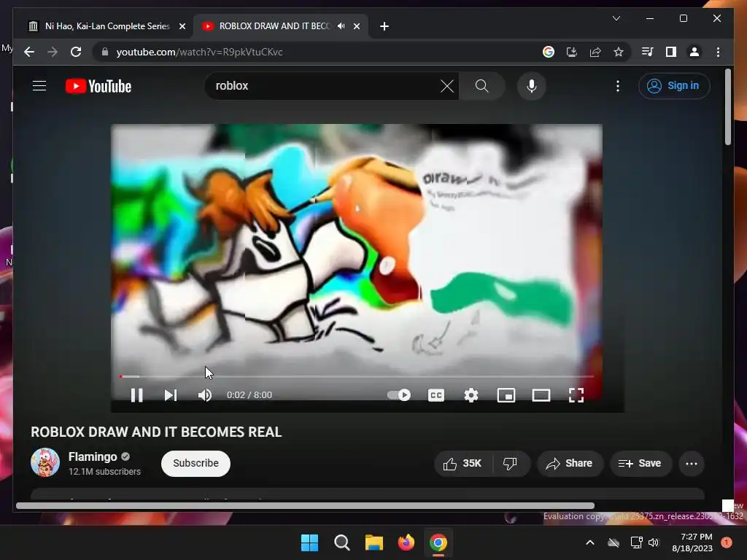Mute the tab via speaker icon

[341, 26]
